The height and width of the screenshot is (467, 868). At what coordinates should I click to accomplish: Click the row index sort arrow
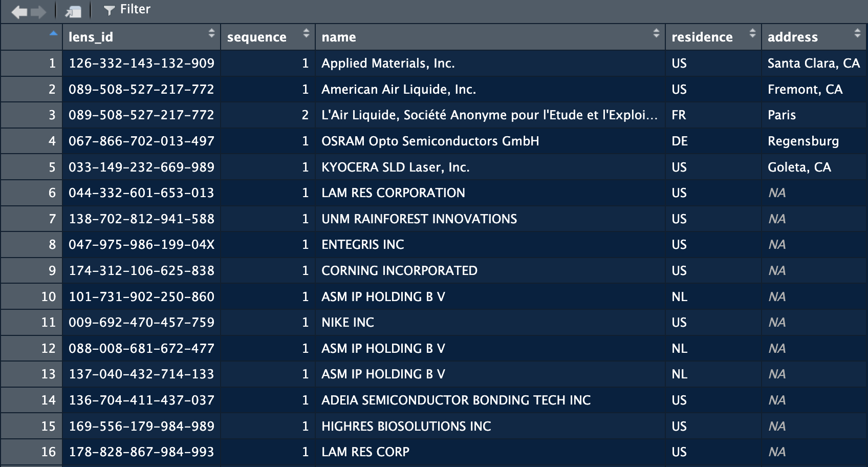click(53, 34)
